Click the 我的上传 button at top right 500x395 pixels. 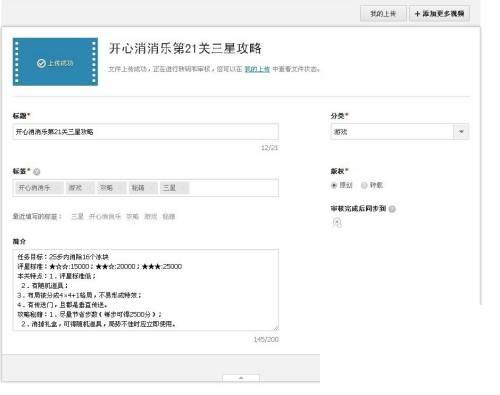tap(383, 14)
